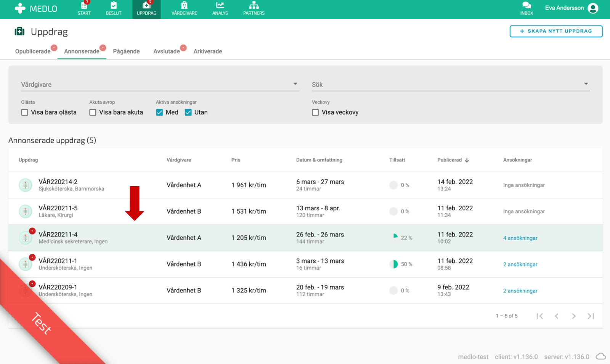Click the cloud status icon in footer
This screenshot has width=610, height=364.
601,356
